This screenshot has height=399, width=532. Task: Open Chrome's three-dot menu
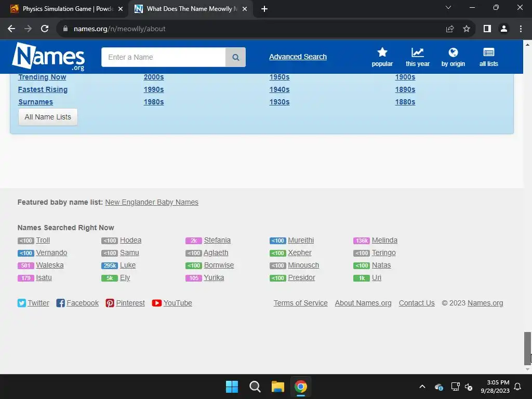tap(521, 29)
